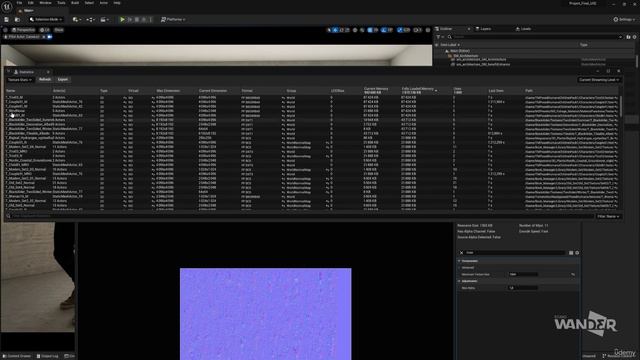Open the Blueprints toolbar dropdown
This screenshot has height=360, width=640.
90,20
